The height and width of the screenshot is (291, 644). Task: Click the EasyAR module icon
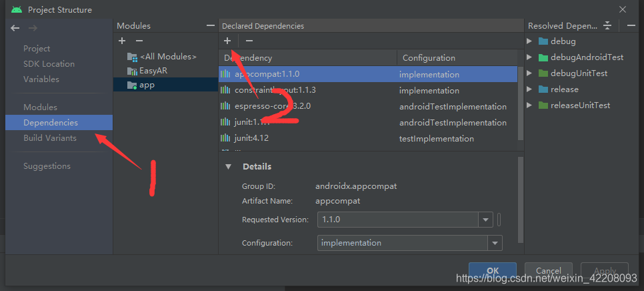132,71
